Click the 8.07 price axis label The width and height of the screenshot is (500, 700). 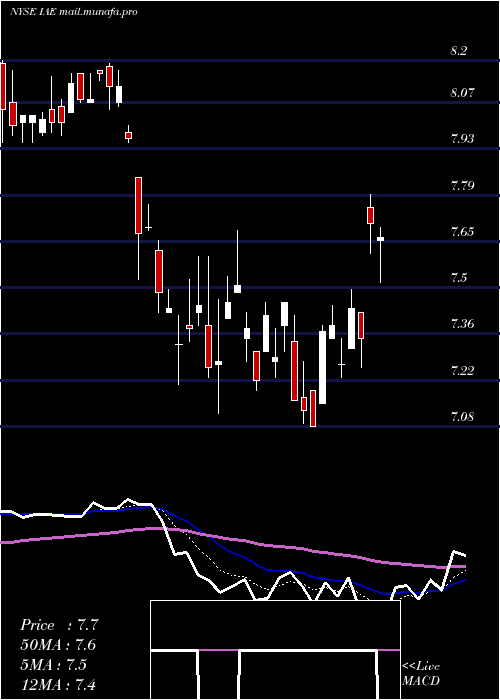tap(462, 93)
